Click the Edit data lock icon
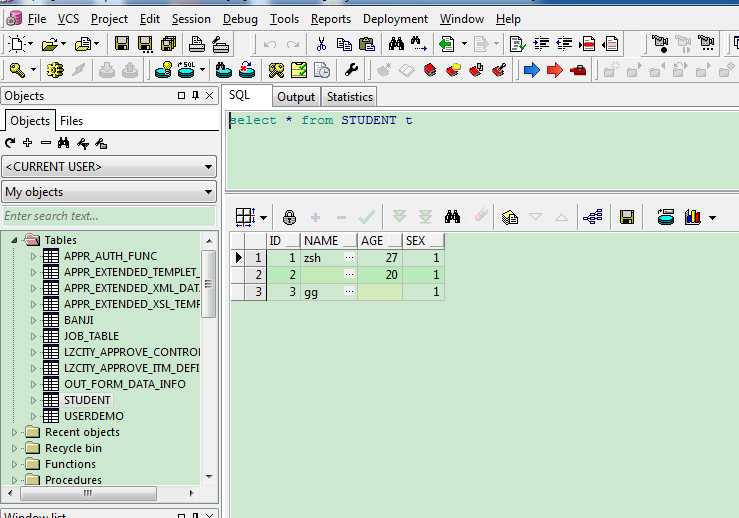 (x=289, y=217)
